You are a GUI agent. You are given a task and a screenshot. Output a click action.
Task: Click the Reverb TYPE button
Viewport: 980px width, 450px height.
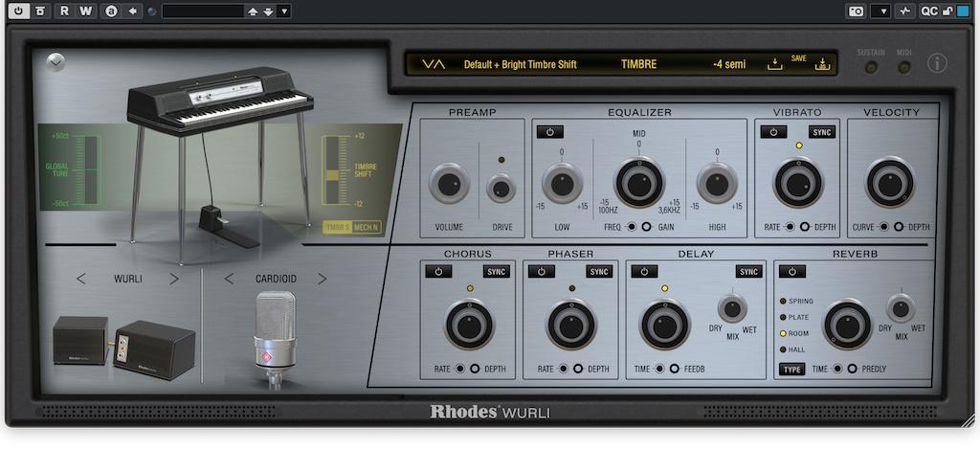(791, 370)
